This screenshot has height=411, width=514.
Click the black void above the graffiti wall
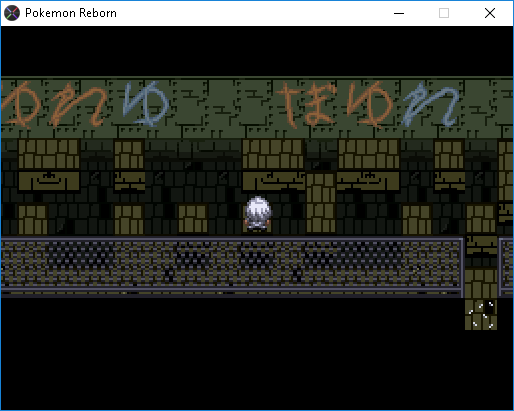point(257,51)
